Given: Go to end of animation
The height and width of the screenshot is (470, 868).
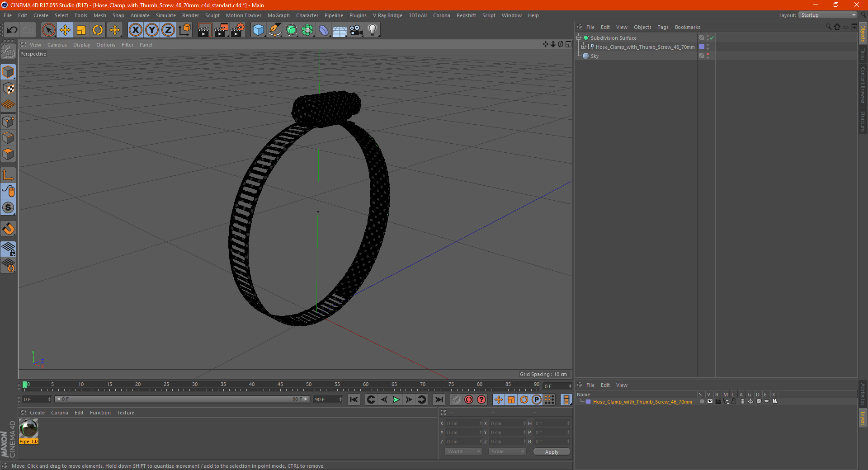Looking at the screenshot, I should coord(439,399).
